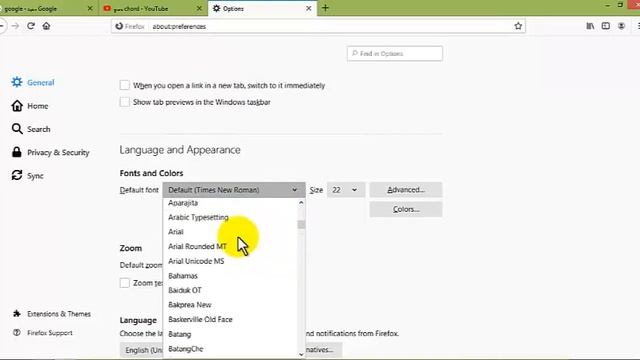Viewport: 640px width, 360px height.
Task: Click the font list scroll down arrow
Action: (301, 354)
